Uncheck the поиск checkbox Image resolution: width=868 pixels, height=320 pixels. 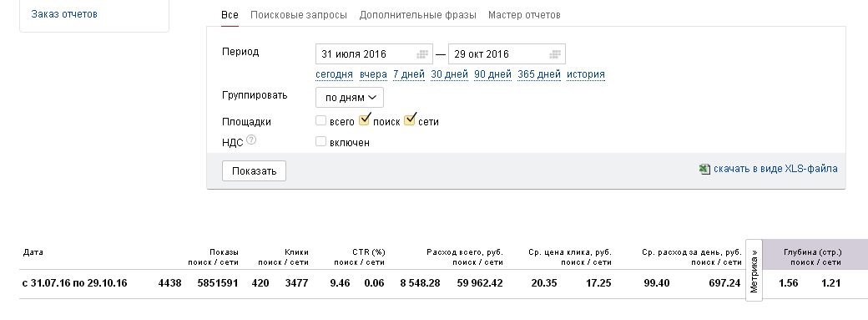click(364, 119)
